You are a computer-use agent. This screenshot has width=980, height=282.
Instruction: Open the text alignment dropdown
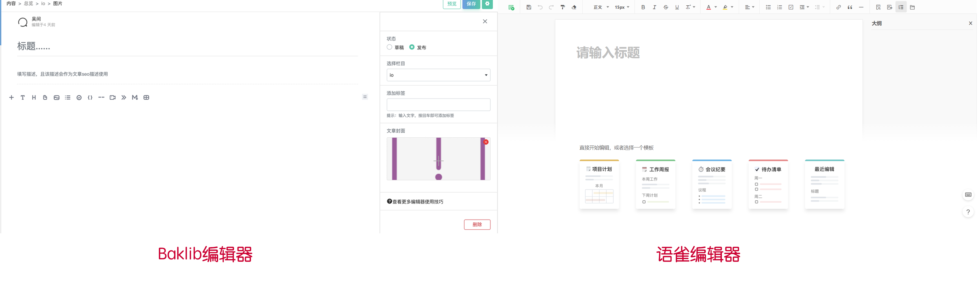750,7
